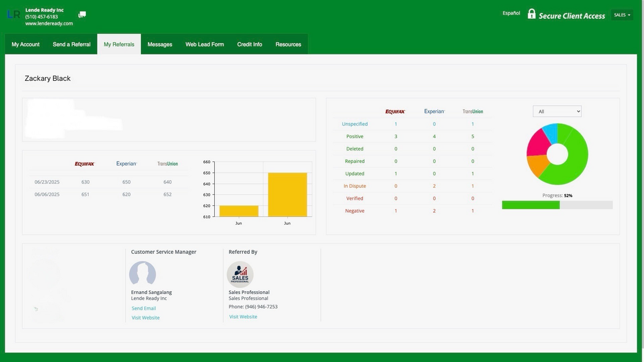This screenshot has height=362, width=644.
Task: Click the Sales Professional logo image
Action: (x=240, y=274)
